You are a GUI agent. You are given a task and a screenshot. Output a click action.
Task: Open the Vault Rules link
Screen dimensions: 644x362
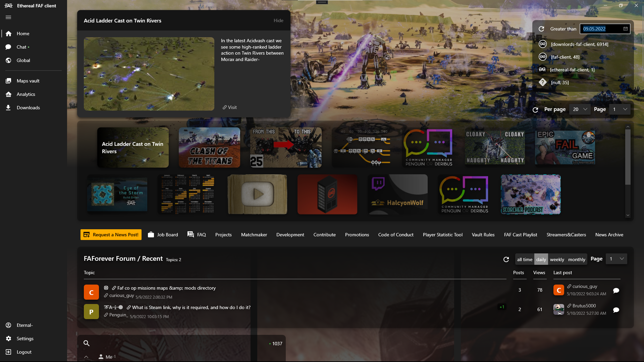point(483,235)
